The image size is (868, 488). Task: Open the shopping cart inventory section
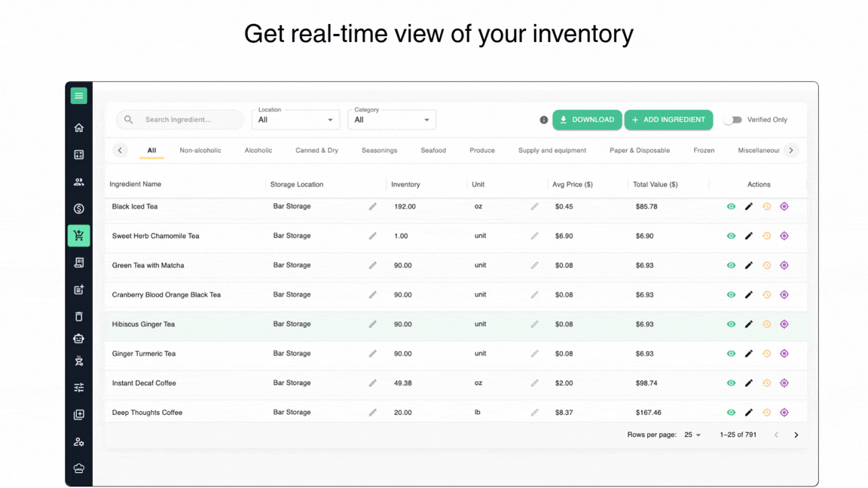(x=78, y=235)
